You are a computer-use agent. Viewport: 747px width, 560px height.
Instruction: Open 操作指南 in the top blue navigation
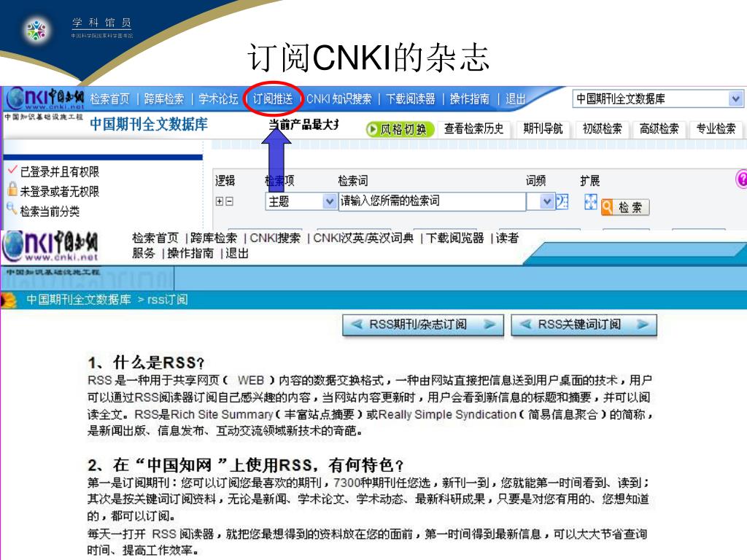pyautogui.click(x=470, y=99)
